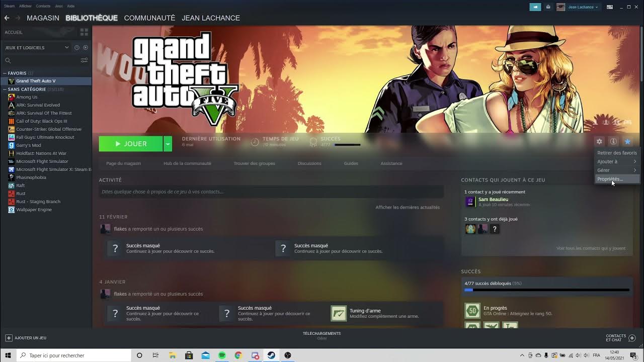The width and height of the screenshot is (644, 362).
Task: Expand the 'Gérer' submenu
Action: (x=617, y=170)
